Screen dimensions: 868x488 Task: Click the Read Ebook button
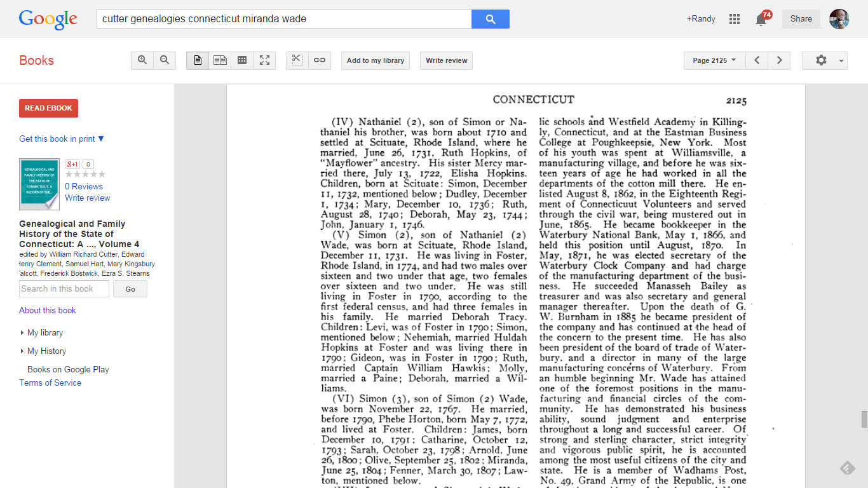tap(48, 108)
